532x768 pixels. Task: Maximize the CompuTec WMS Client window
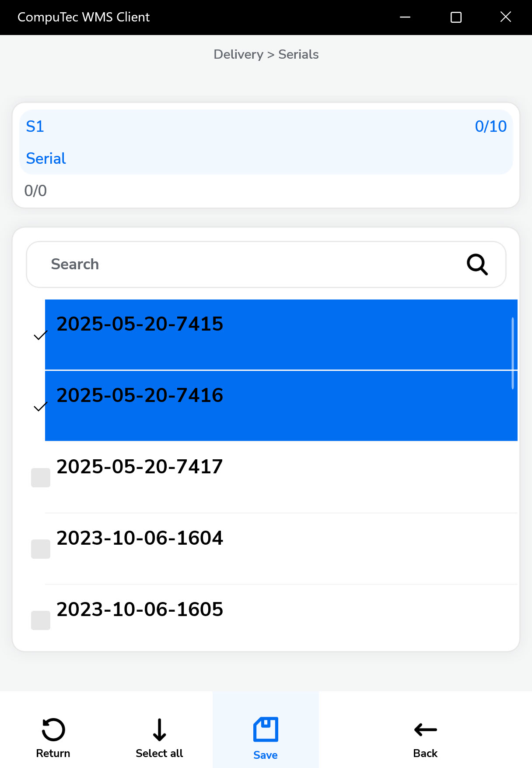[x=456, y=17]
